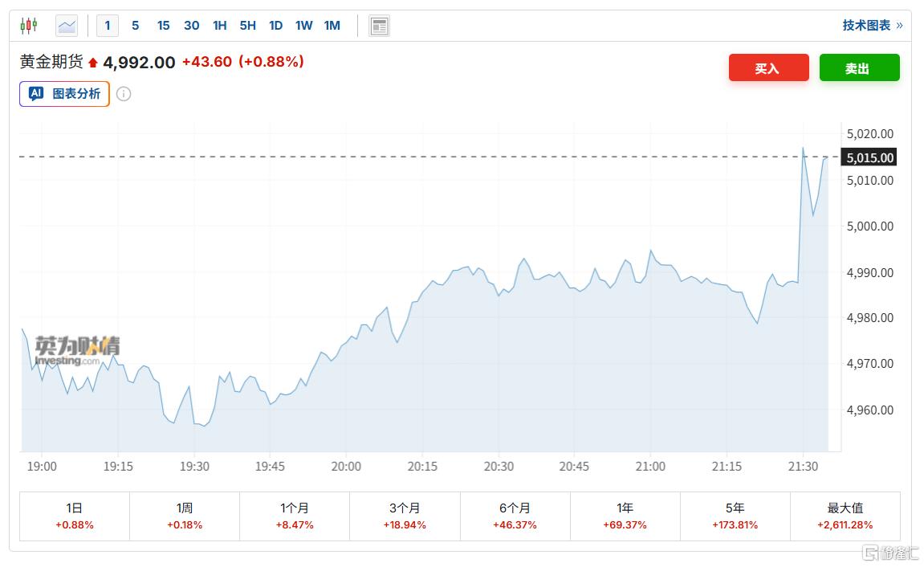Screen dimensions: 924x567
Task: Set interval to 1H
Action: tap(219, 26)
